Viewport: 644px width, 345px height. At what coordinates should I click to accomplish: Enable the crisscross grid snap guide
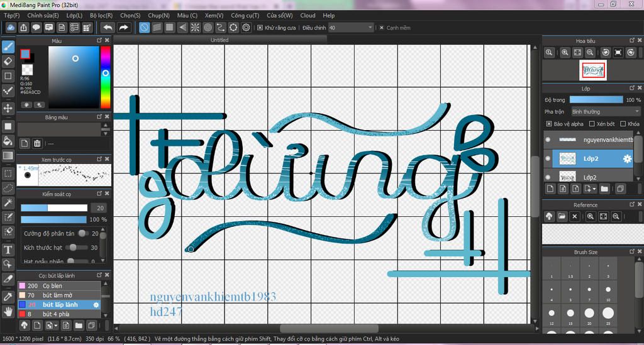point(170,28)
